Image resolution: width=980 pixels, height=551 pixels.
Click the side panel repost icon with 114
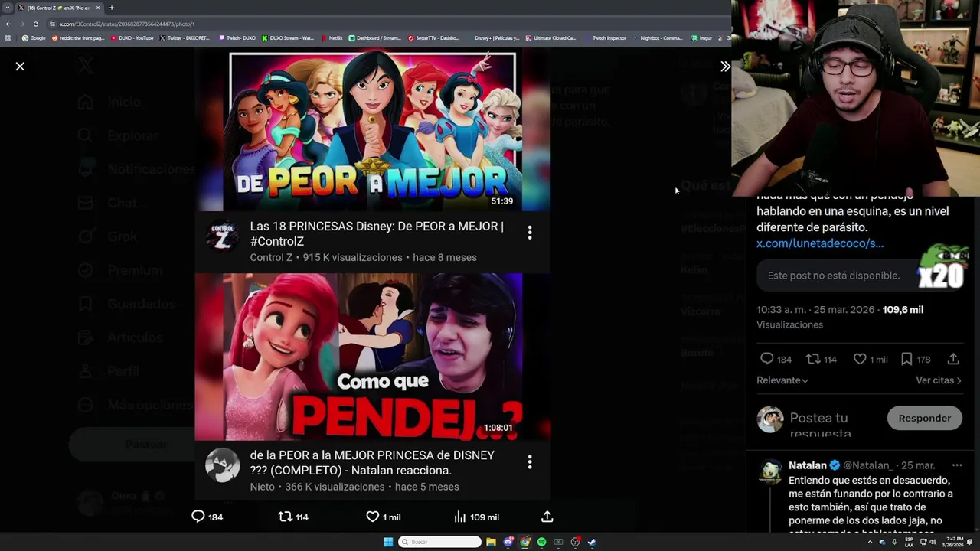[813, 359]
